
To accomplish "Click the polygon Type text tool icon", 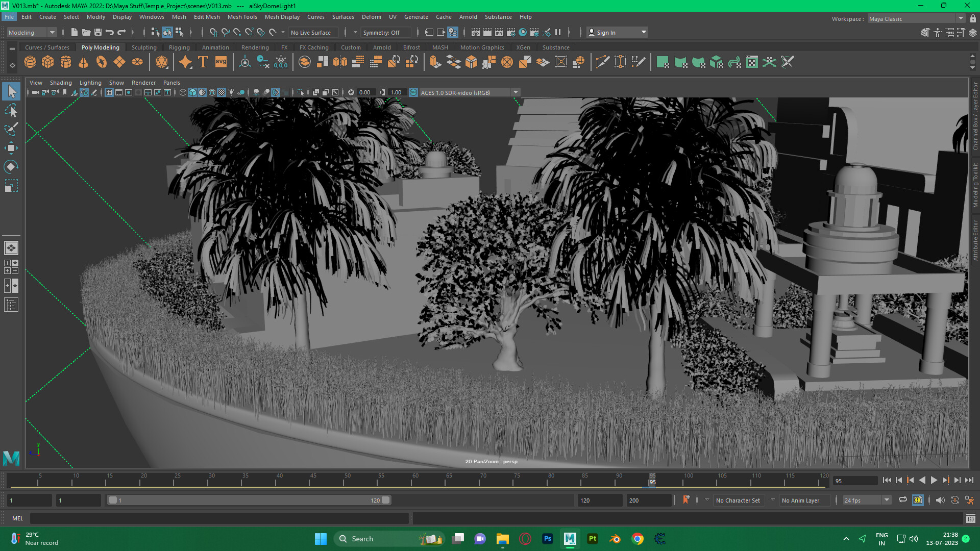I will [203, 62].
